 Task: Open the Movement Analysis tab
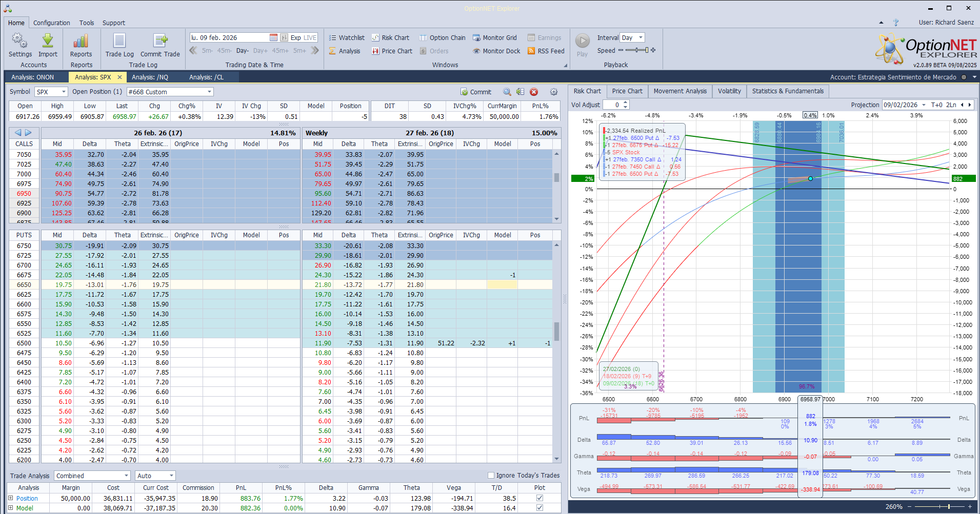tap(680, 91)
